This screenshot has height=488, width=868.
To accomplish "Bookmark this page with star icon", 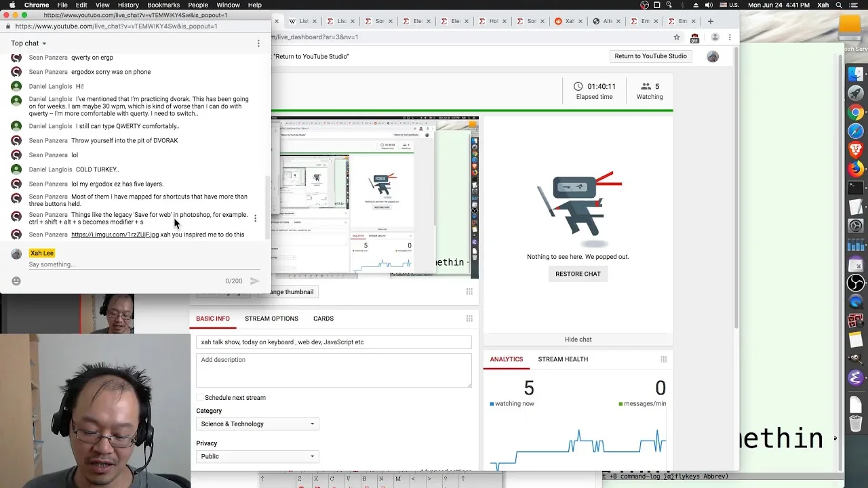I will pos(677,37).
